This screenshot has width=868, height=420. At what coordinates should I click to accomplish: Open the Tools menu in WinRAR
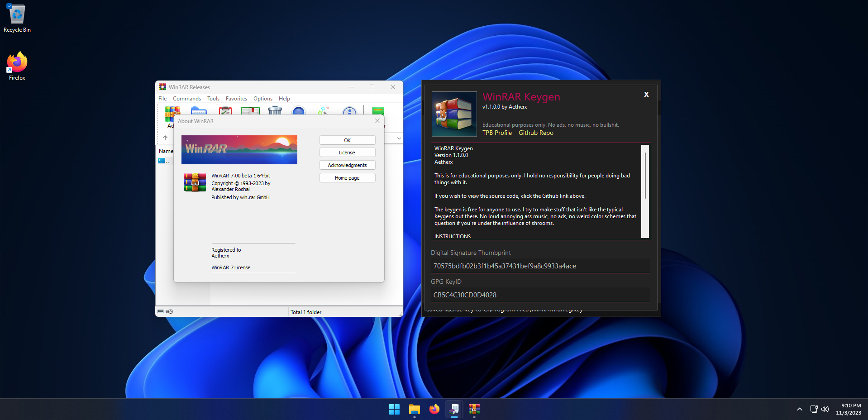(x=214, y=99)
